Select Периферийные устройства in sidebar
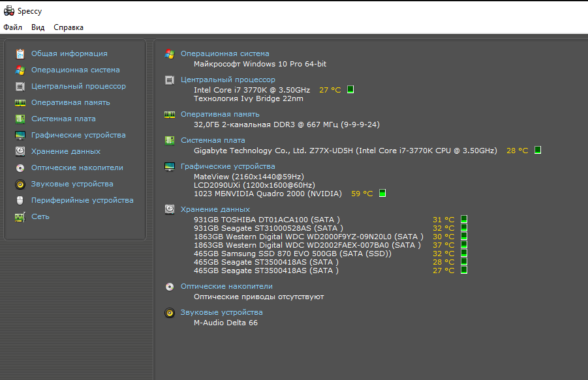The image size is (588, 380). point(82,200)
